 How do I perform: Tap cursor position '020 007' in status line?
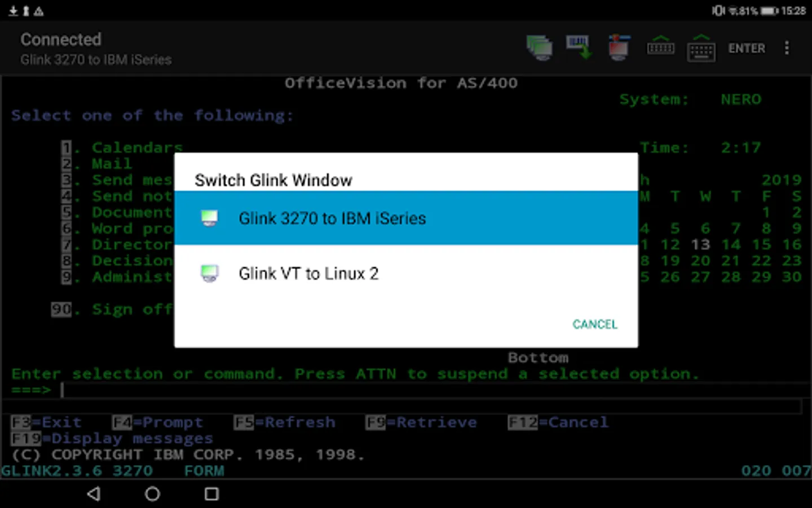pos(776,471)
